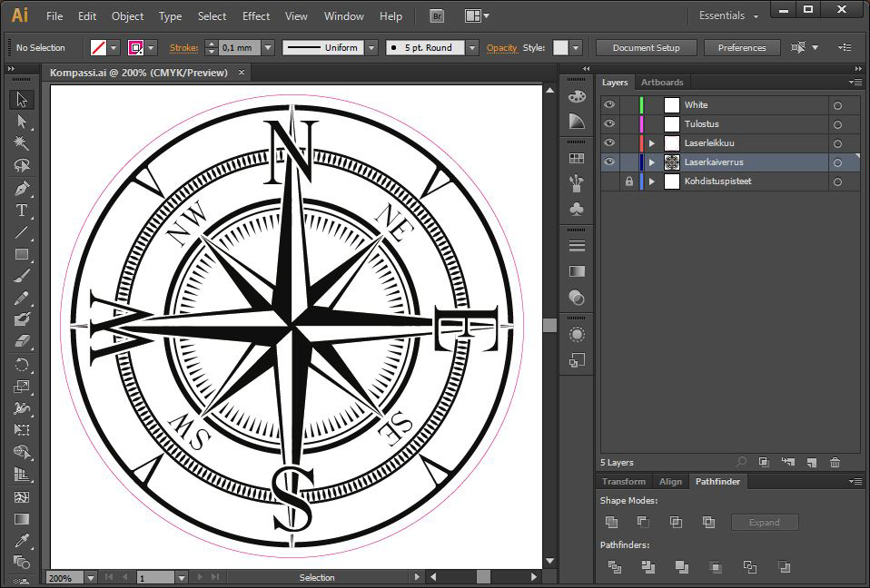This screenshot has height=588, width=870.
Task: Click the Preferences button
Action: coord(741,48)
